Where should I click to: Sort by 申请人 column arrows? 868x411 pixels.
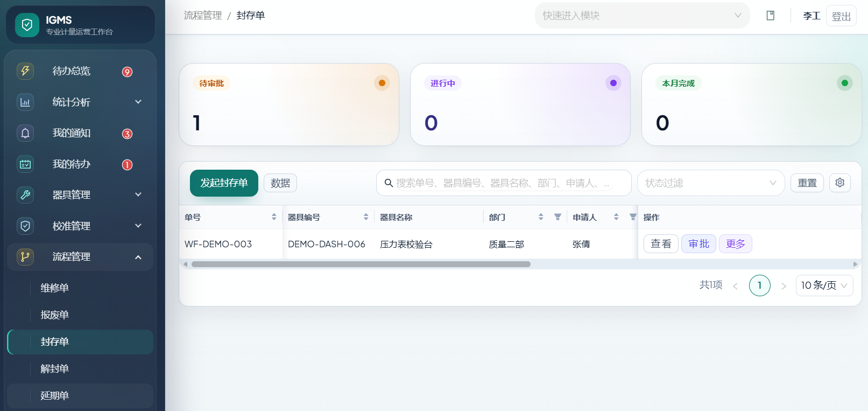616,217
